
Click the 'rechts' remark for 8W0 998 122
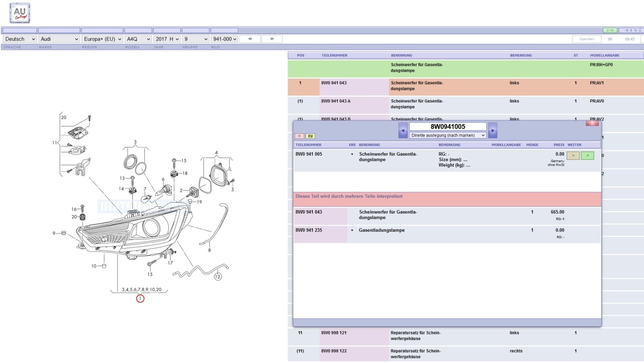coord(516,351)
